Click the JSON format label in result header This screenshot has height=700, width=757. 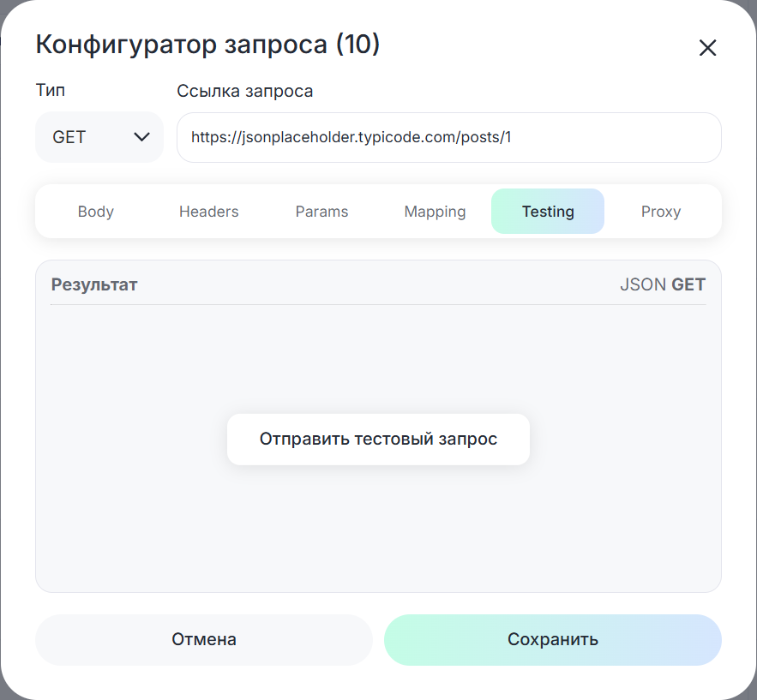pyautogui.click(x=643, y=284)
